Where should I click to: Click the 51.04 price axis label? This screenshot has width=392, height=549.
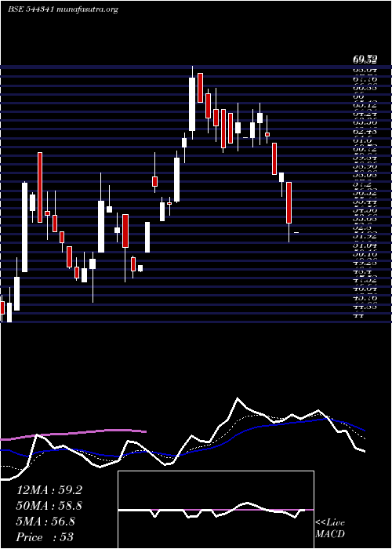point(365,245)
